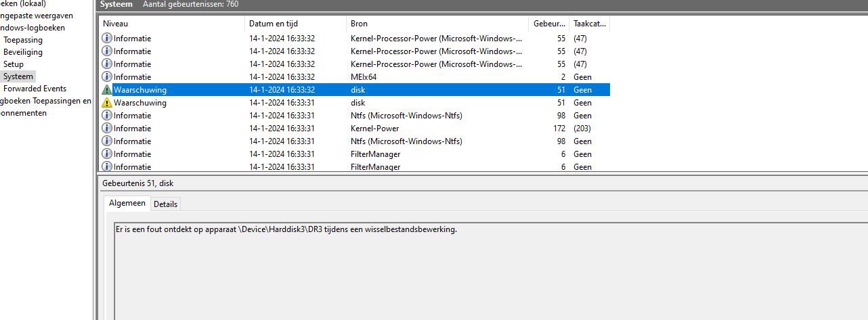
Task: Select the Setup log in the sidebar
Action: [14, 64]
